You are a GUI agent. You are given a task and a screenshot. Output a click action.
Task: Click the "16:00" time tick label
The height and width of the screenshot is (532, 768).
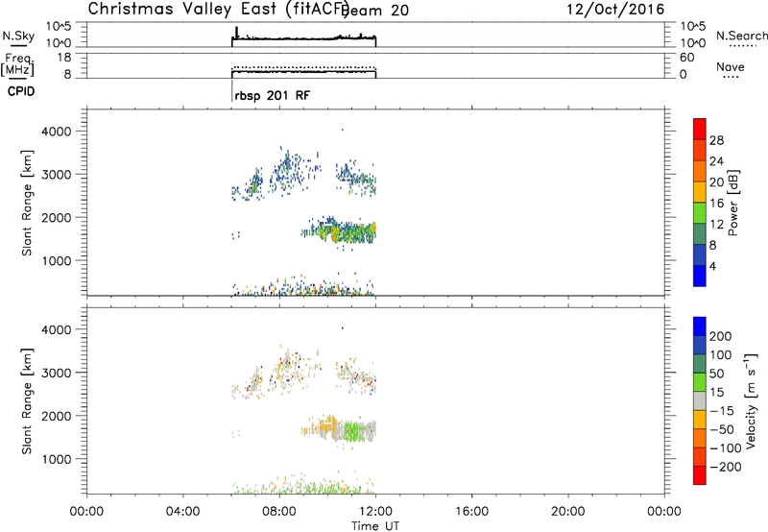471,512
